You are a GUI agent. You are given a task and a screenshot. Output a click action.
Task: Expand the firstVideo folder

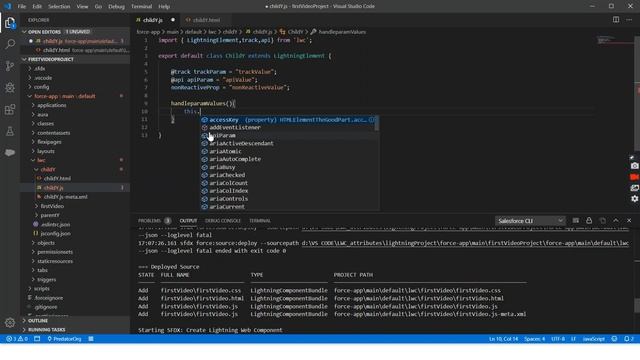tap(76, 206)
